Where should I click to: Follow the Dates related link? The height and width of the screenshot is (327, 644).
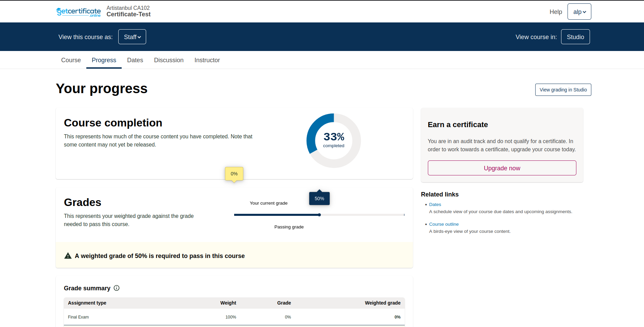point(435,204)
